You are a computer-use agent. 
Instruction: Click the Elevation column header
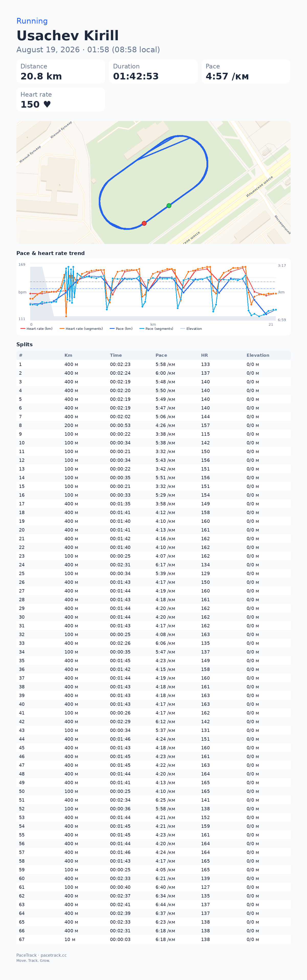click(x=258, y=355)
